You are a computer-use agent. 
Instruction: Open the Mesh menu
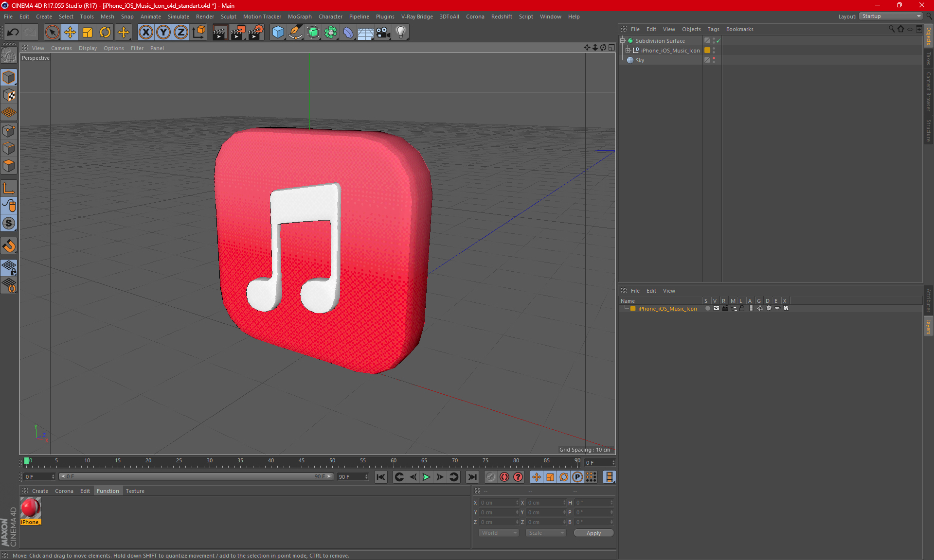tap(107, 17)
